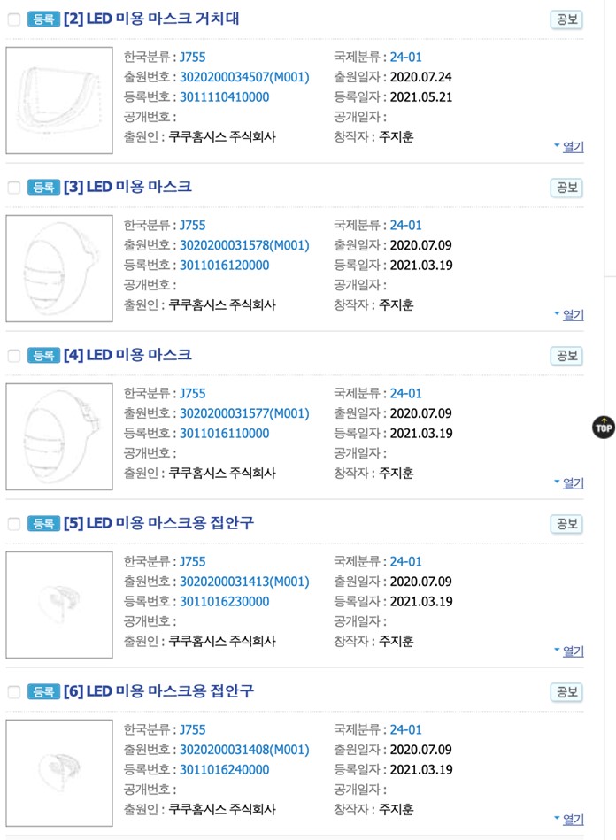
Task: Open title [3] LED 미용 마스크
Action: point(127,187)
